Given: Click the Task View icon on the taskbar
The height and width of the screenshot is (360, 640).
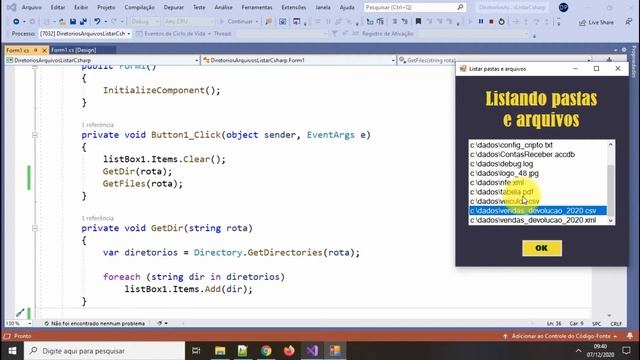Looking at the screenshot, I should 196,351.
